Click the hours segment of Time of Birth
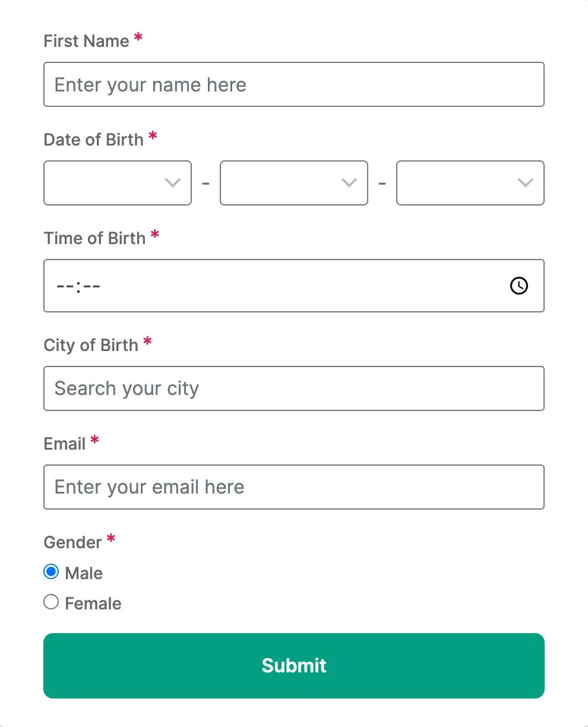Screen dimensions: 588x727 click(x=64, y=286)
